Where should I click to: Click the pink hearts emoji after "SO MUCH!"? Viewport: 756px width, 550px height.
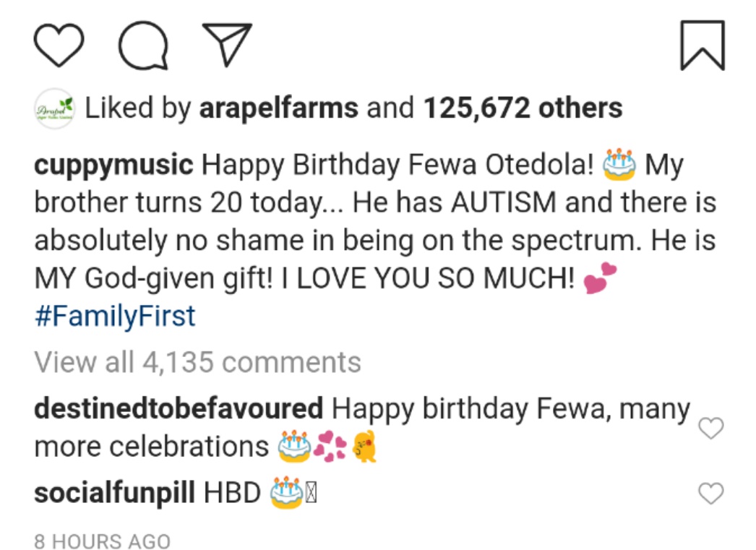click(600, 279)
